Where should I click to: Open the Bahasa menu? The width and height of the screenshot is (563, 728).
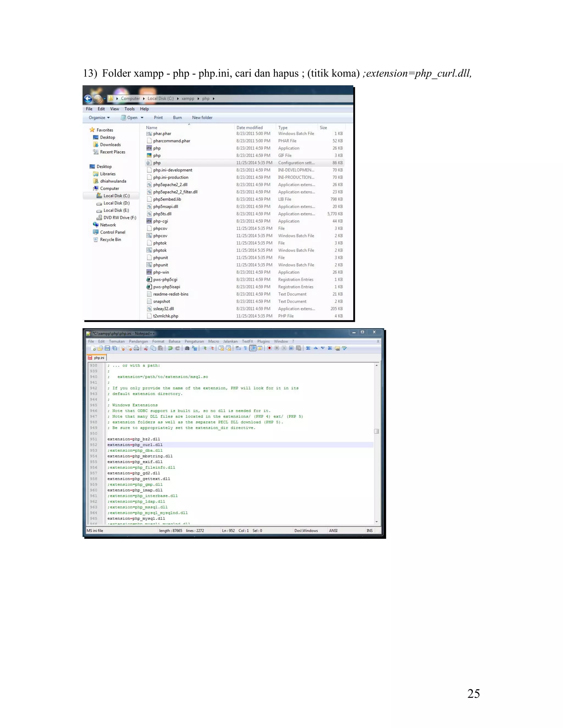pos(175,341)
